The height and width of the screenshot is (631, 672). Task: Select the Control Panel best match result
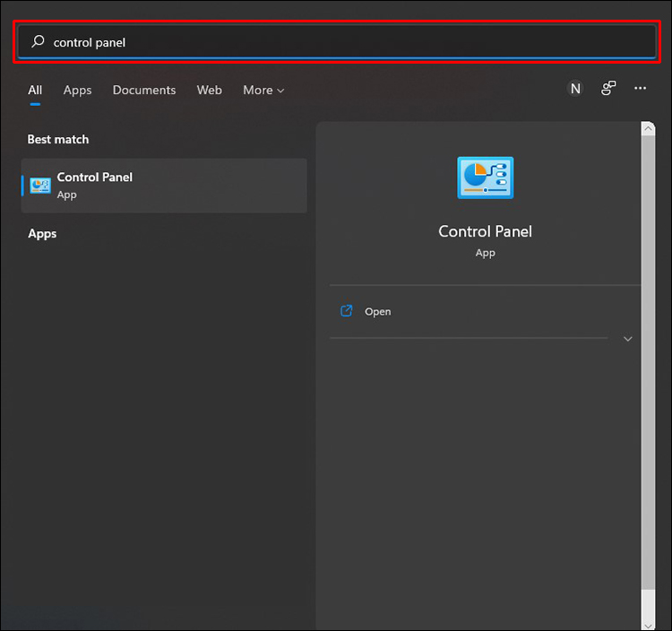[164, 186]
